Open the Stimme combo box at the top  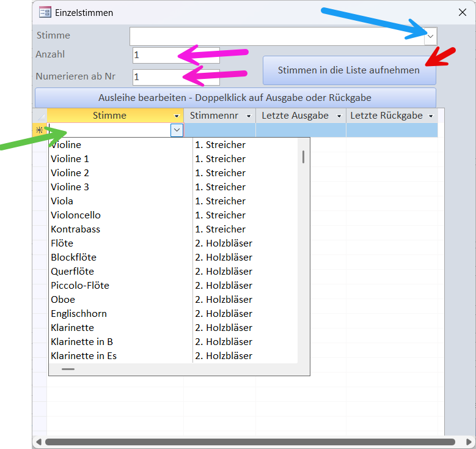431,37
